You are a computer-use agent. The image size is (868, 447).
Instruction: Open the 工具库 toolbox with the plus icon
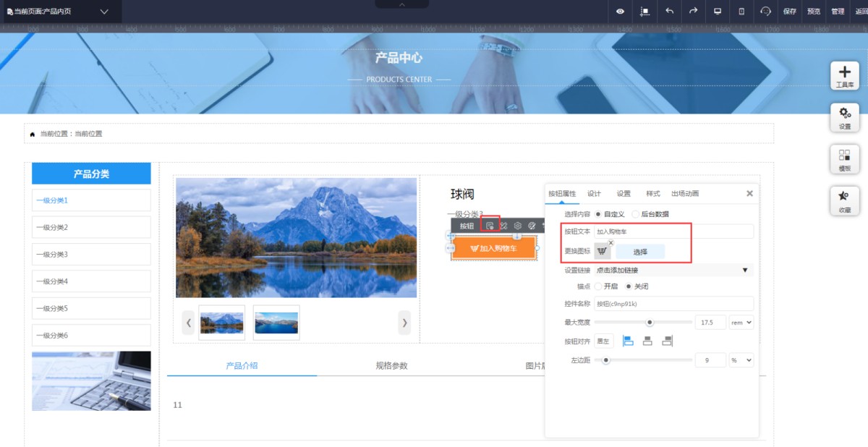(844, 75)
